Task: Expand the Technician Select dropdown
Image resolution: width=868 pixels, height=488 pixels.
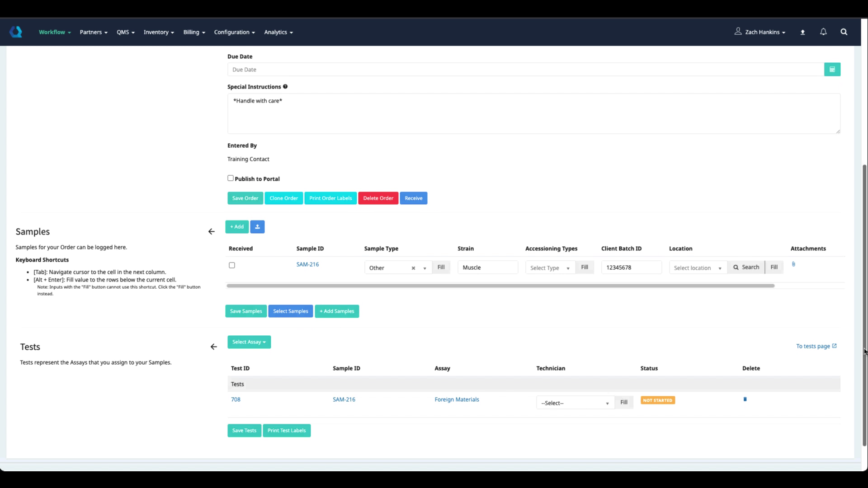Action: click(x=575, y=403)
